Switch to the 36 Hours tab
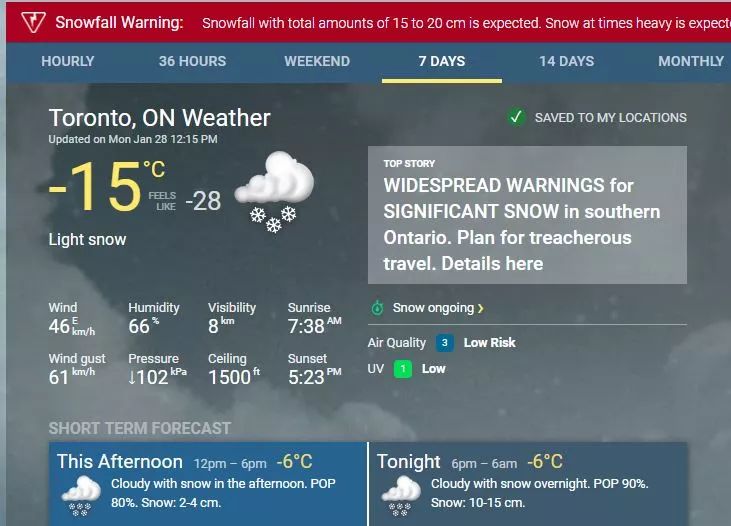Image resolution: width=731 pixels, height=526 pixels. coord(192,61)
